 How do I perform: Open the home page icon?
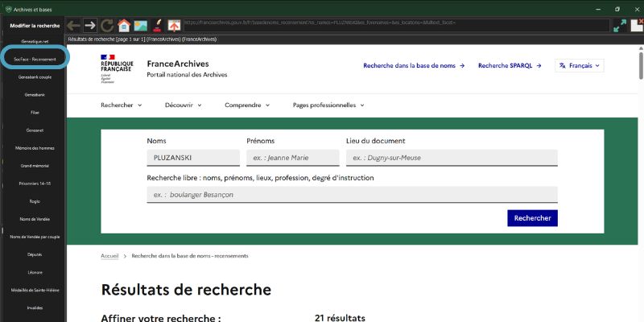(124, 26)
